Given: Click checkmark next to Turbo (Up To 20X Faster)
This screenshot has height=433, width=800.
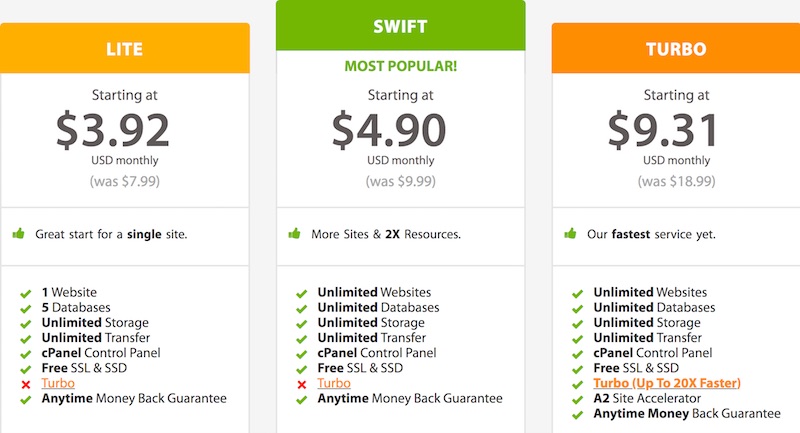Looking at the screenshot, I should (578, 385).
